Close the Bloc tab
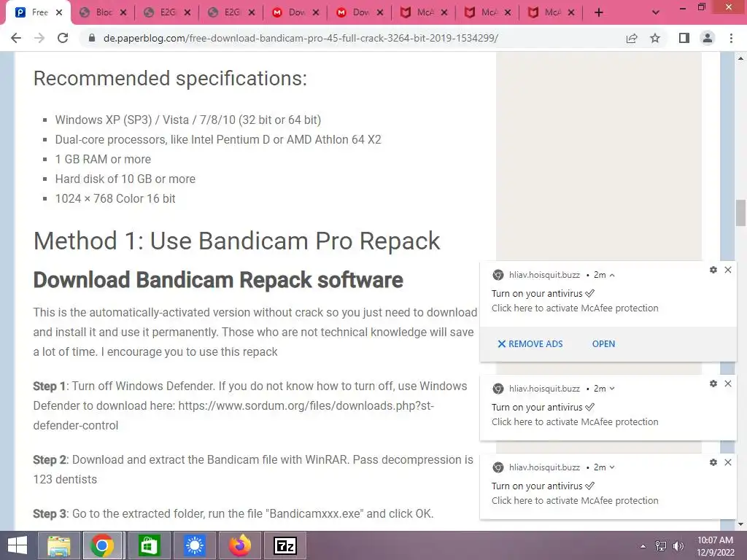 [x=123, y=12]
